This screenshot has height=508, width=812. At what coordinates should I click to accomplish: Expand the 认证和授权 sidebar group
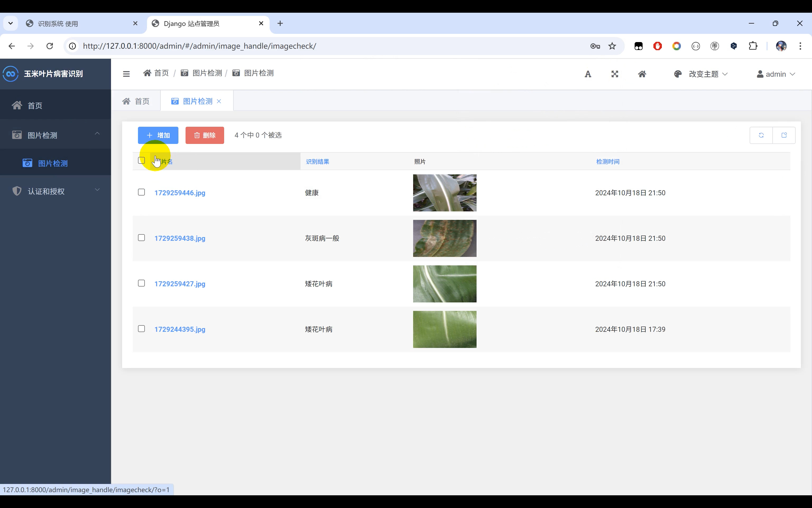point(55,191)
